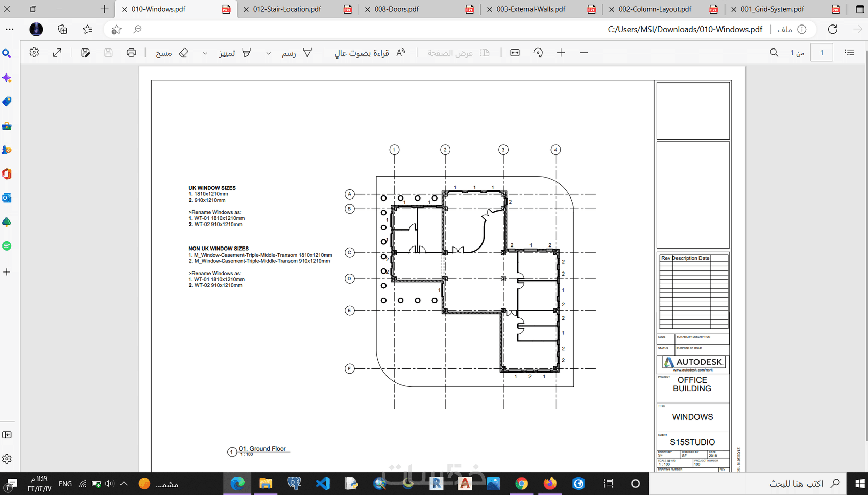Image resolution: width=868 pixels, height=495 pixels.
Task: Add this page to favorites
Action: click(x=116, y=30)
